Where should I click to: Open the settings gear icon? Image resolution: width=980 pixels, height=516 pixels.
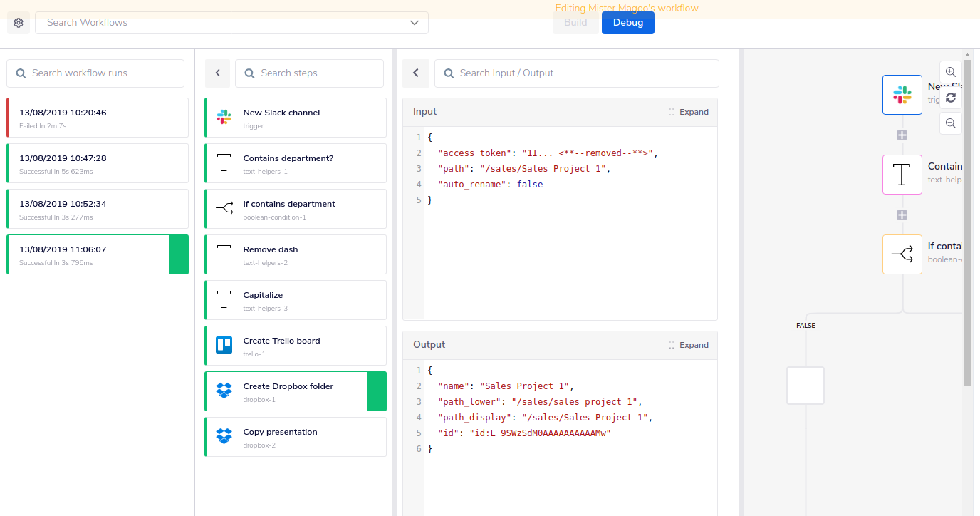tap(19, 23)
